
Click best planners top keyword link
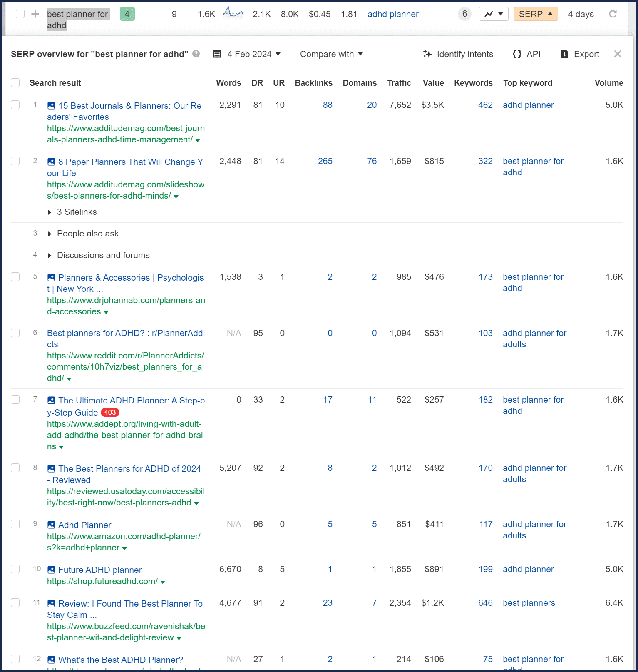point(529,603)
